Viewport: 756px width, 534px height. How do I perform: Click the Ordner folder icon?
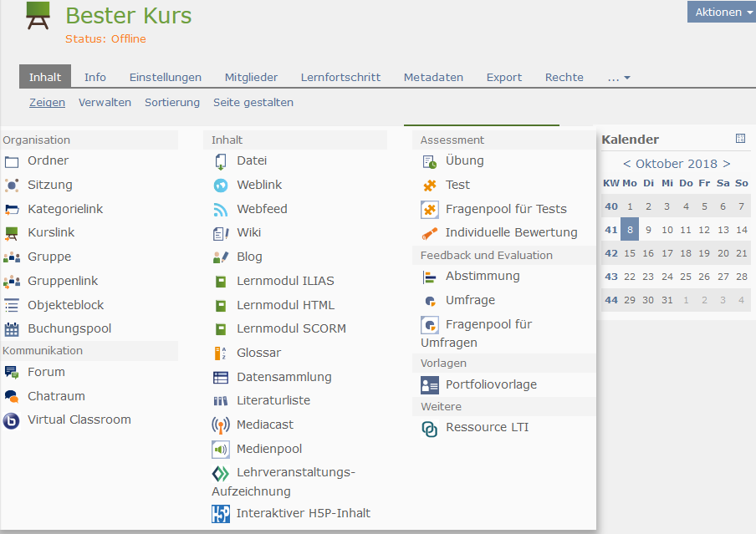[12, 161]
